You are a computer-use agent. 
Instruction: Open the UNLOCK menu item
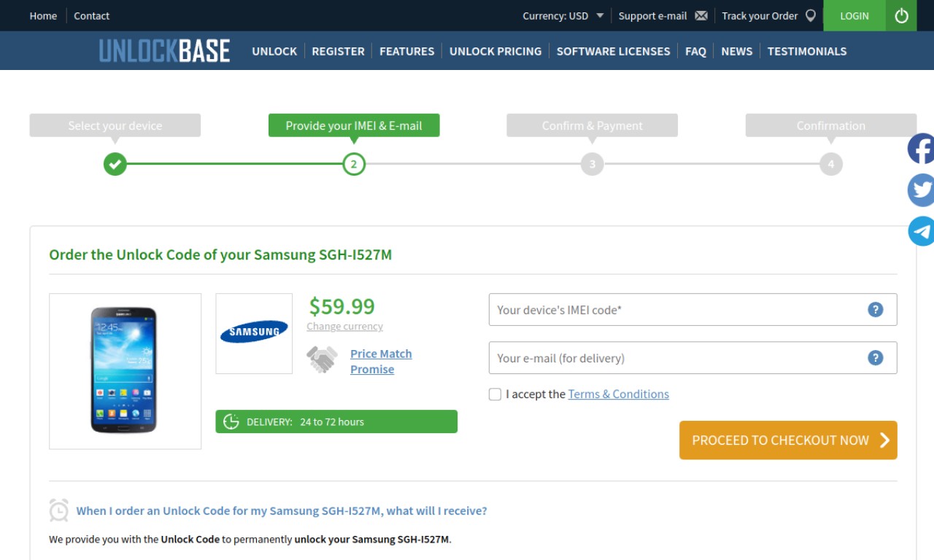click(274, 51)
